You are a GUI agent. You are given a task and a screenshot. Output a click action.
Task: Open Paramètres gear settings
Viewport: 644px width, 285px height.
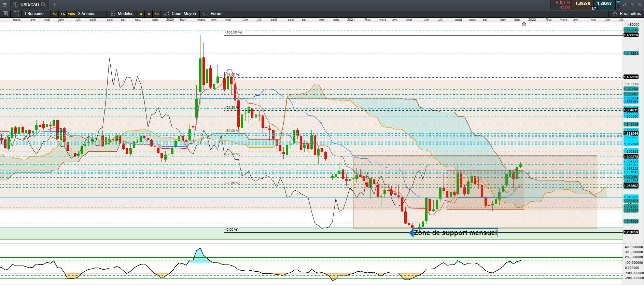pyautogui.click(x=615, y=14)
